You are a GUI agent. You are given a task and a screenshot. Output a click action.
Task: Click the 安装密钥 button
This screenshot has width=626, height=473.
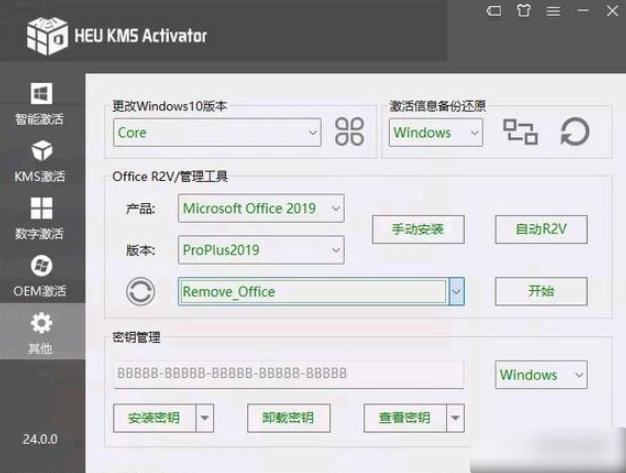point(155,418)
